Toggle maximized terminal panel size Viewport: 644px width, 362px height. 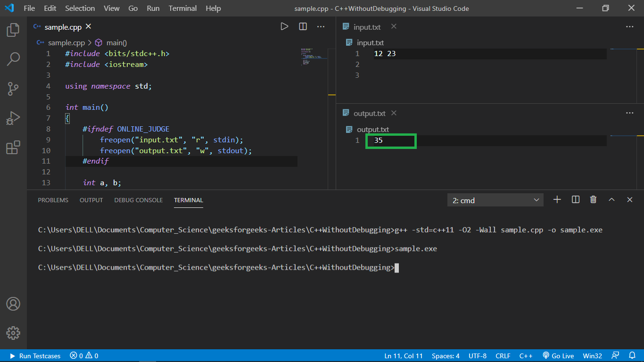pyautogui.click(x=611, y=200)
